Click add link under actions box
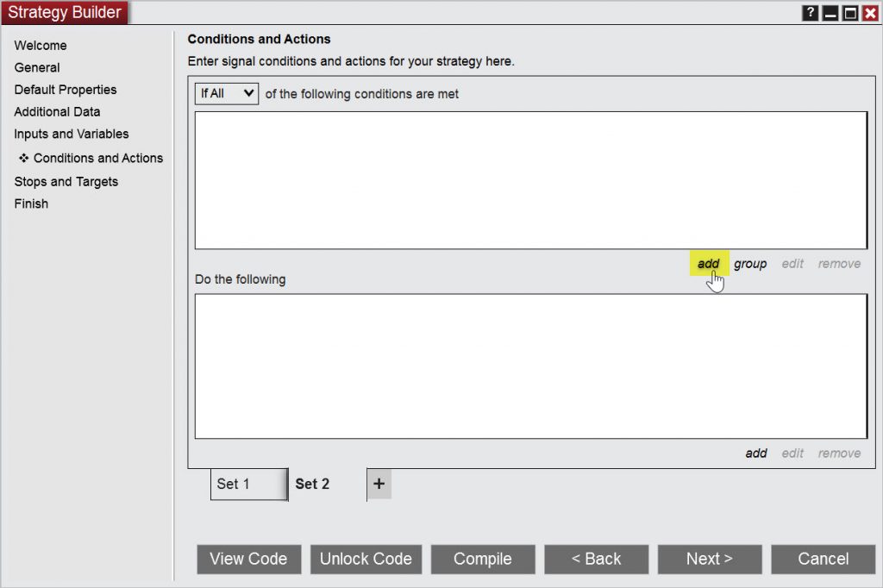This screenshot has height=588, width=883. point(756,454)
